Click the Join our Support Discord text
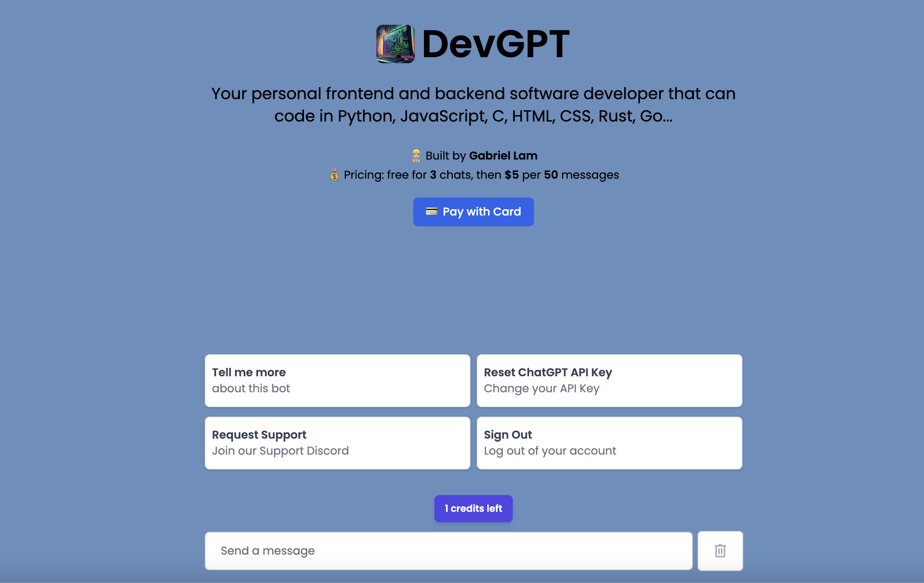The width and height of the screenshot is (924, 583). click(x=280, y=451)
